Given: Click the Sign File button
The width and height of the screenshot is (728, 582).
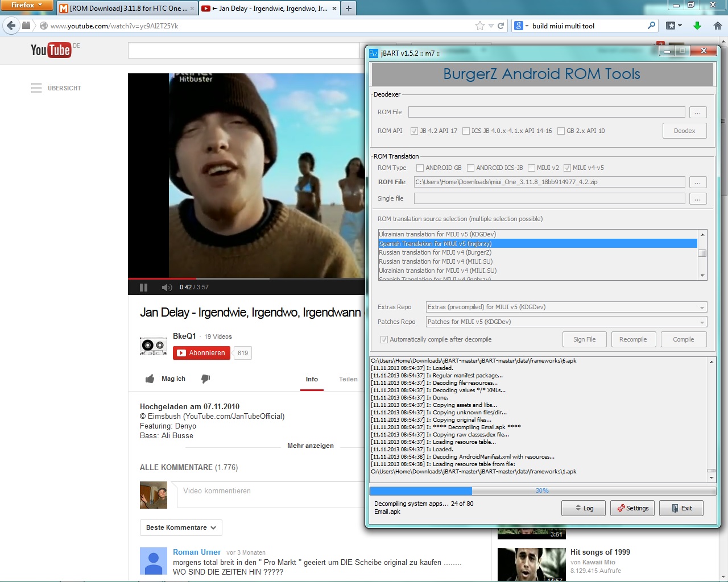Looking at the screenshot, I should tap(585, 339).
